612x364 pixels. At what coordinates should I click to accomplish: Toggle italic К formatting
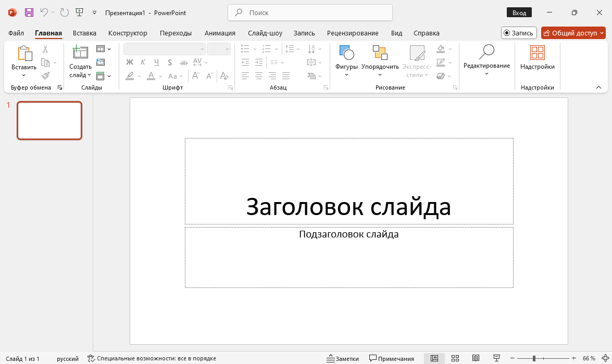[x=143, y=62]
